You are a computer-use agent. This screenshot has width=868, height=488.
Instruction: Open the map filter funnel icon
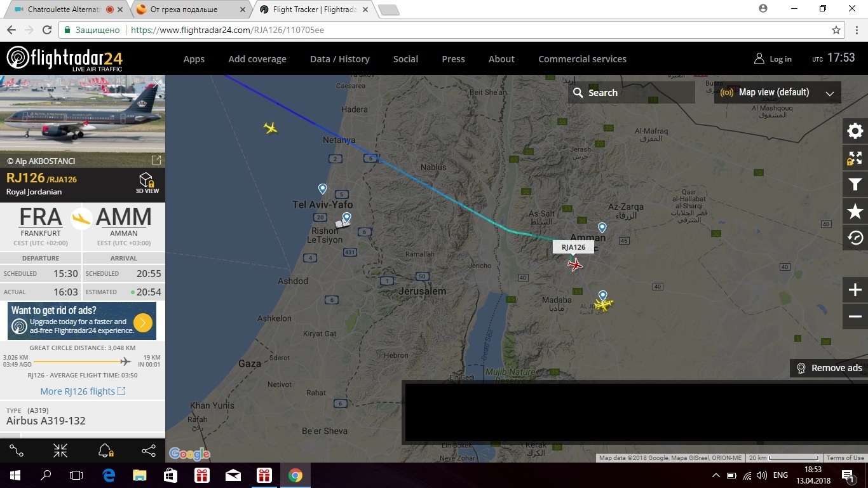click(855, 185)
